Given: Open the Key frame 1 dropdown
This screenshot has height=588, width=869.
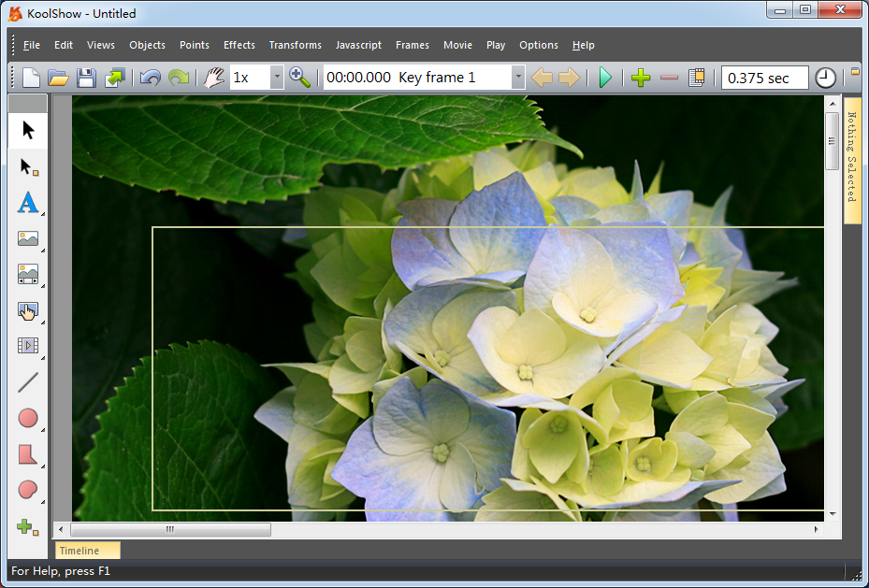Looking at the screenshot, I should pyautogui.click(x=518, y=78).
